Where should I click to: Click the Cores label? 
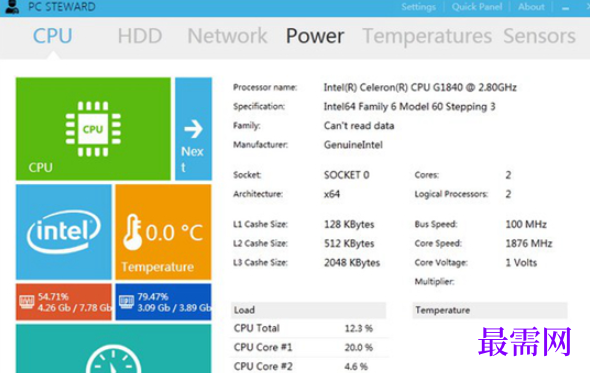[427, 175]
